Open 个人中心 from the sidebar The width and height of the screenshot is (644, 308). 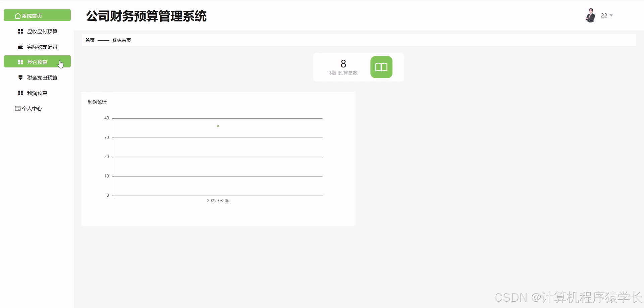(32, 108)
